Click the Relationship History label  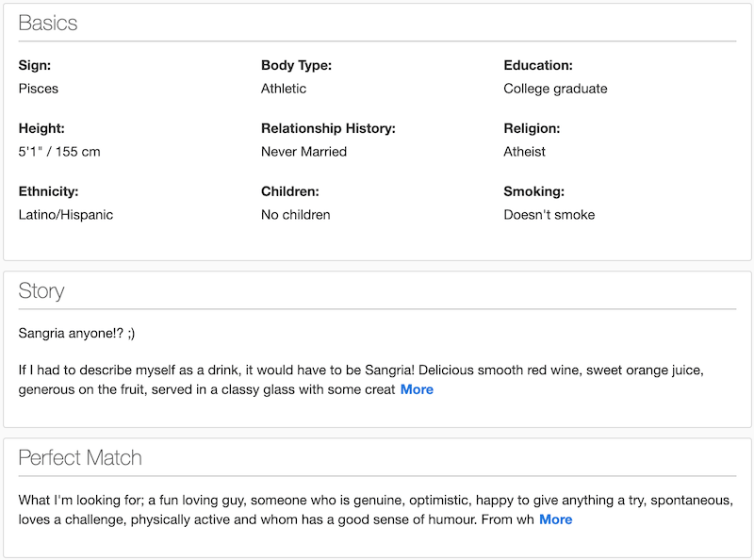(328, 128)
